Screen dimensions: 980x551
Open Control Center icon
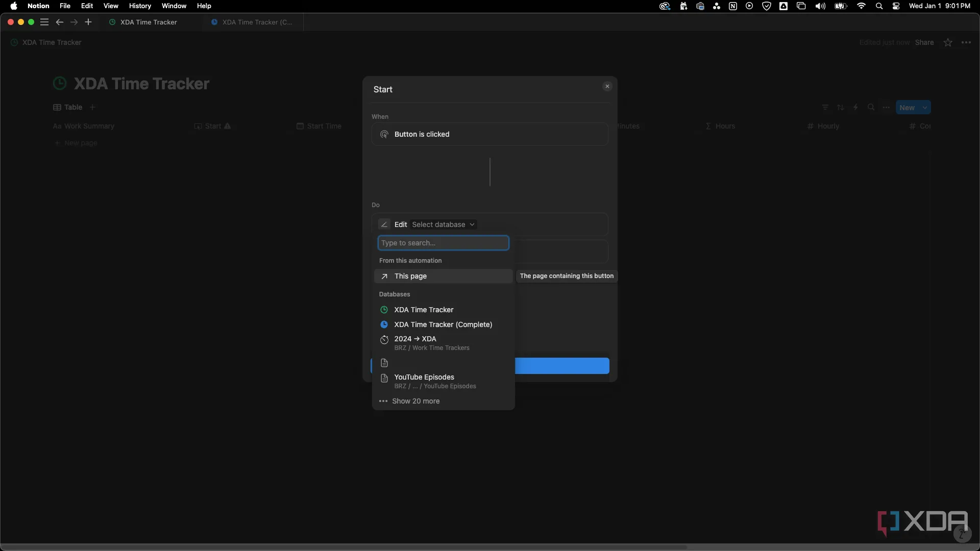tap(896, 6)
